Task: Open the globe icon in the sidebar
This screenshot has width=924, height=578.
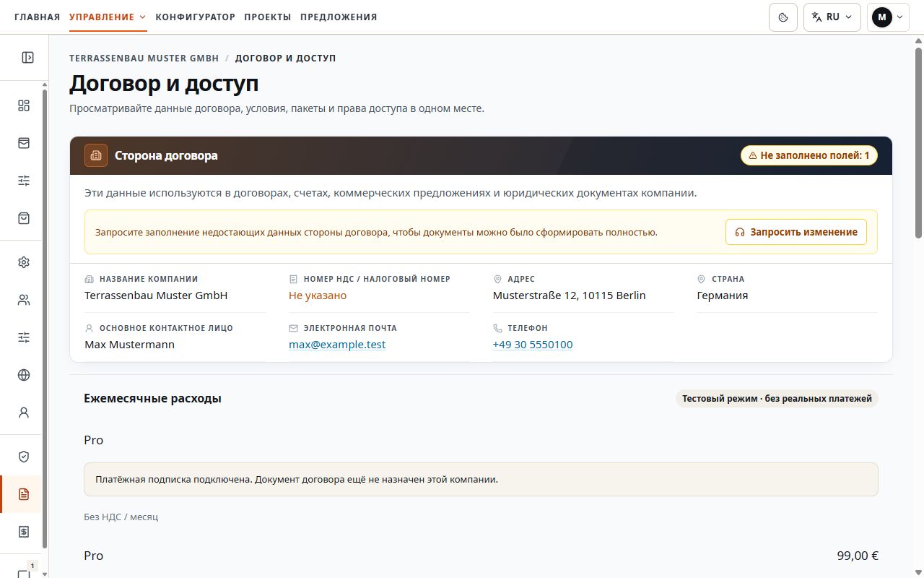Action: (24, 375)
